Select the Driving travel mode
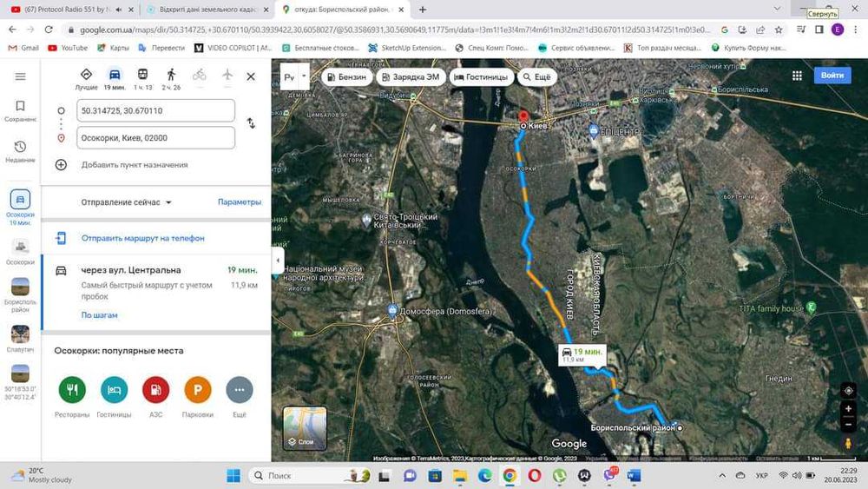The height and width of the screenshot is (489, 868). [x=115, y=79]
